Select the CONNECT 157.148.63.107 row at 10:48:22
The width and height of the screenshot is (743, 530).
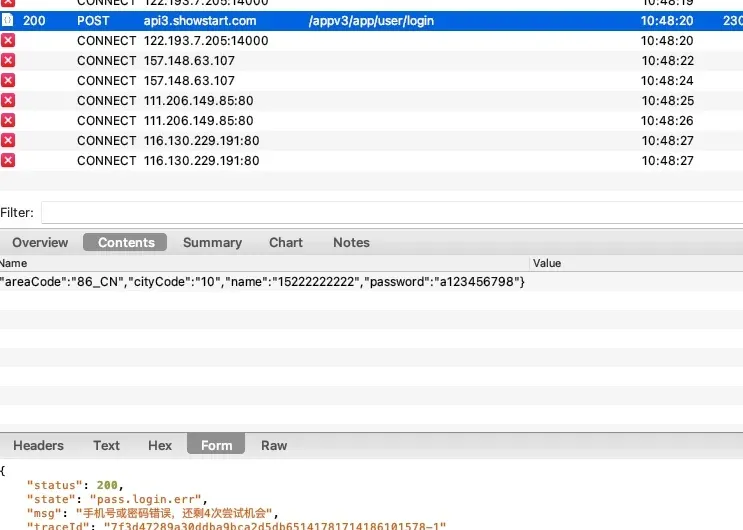coord(372,60)
